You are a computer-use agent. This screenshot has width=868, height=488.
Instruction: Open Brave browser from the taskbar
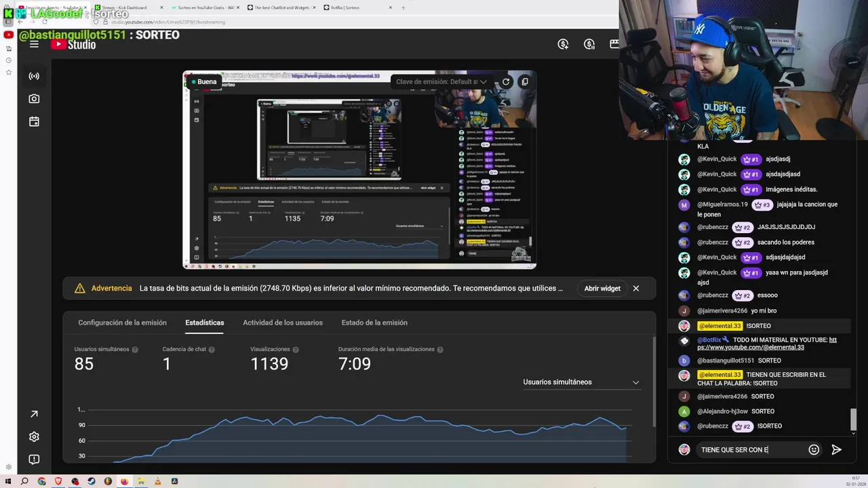pos(58,481)
